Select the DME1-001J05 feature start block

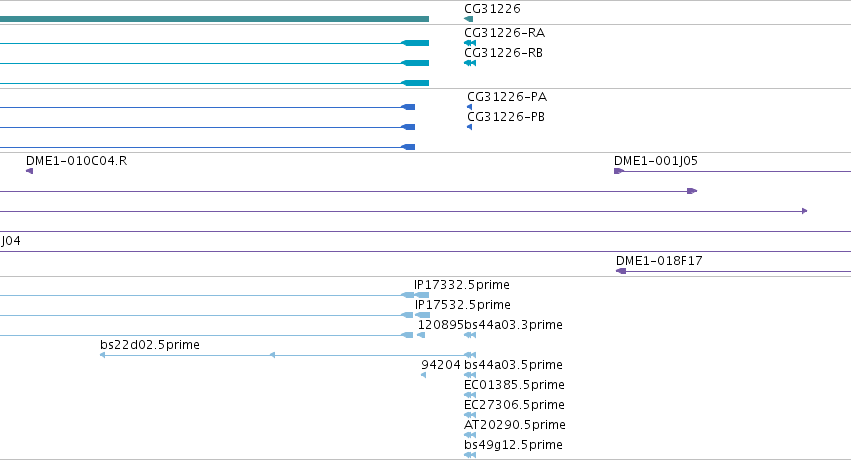[x=618, y=171]
